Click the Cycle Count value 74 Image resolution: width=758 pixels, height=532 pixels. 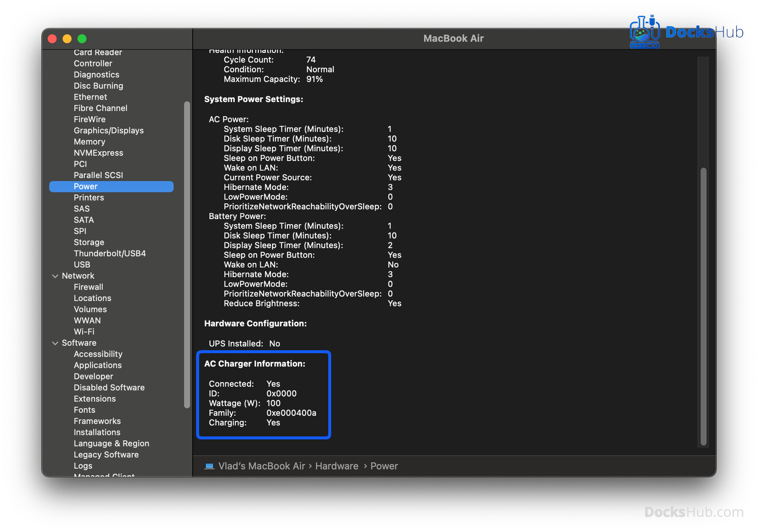[x=311, y=60]
